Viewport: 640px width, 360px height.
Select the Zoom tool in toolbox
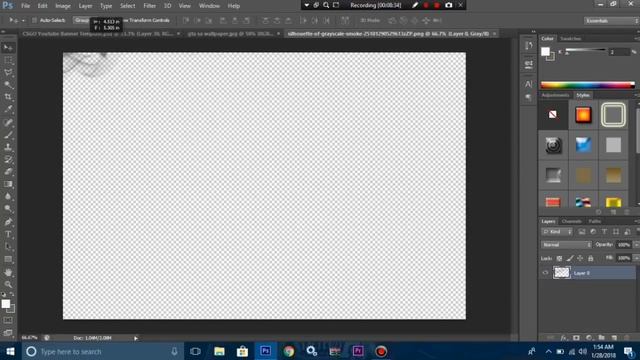[8, 284]
